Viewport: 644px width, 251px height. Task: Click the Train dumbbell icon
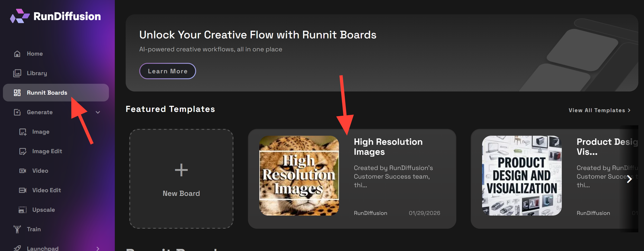(17, 229)
